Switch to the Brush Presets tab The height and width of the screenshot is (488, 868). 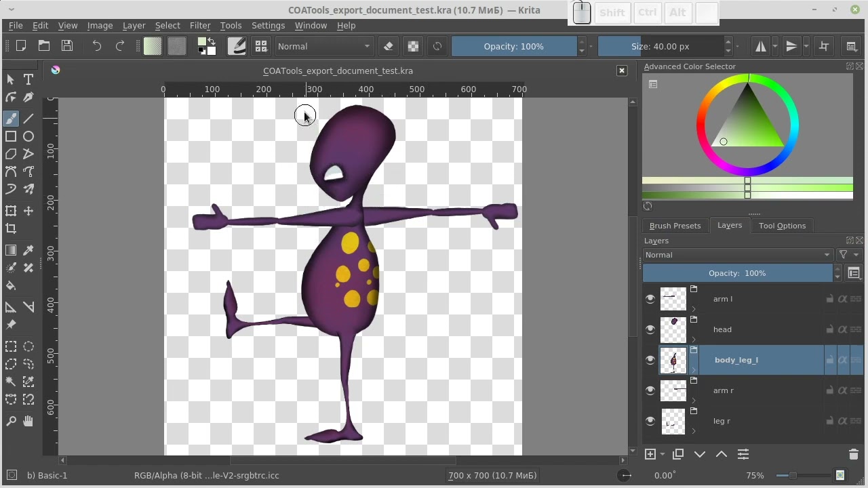click(675, 226)
